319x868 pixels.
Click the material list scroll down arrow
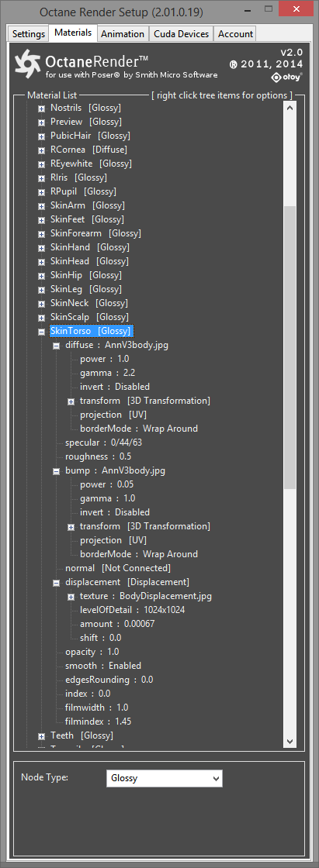(290, 741)
